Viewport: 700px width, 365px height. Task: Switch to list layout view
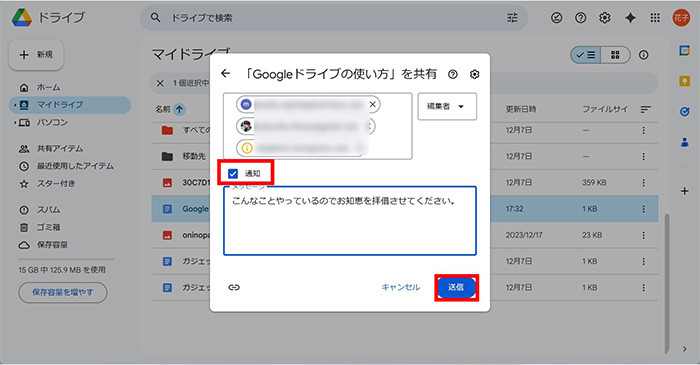pyautogui.click(x=586, y=55)
